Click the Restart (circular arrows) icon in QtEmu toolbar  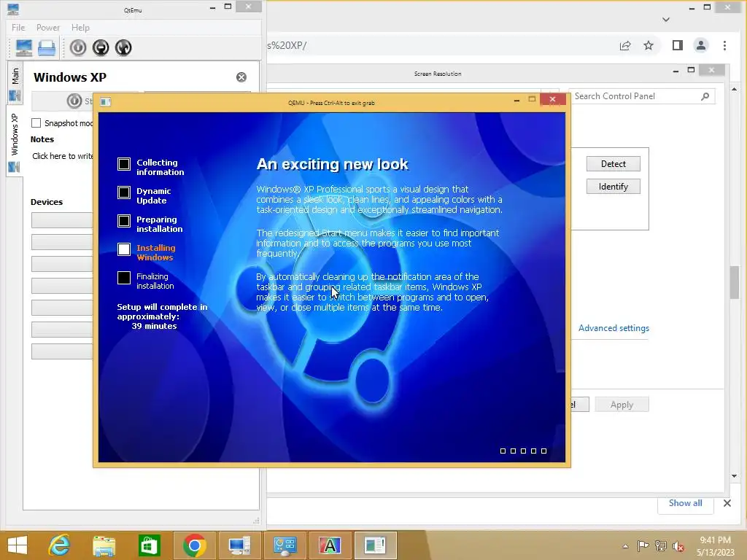pos(123,47)
